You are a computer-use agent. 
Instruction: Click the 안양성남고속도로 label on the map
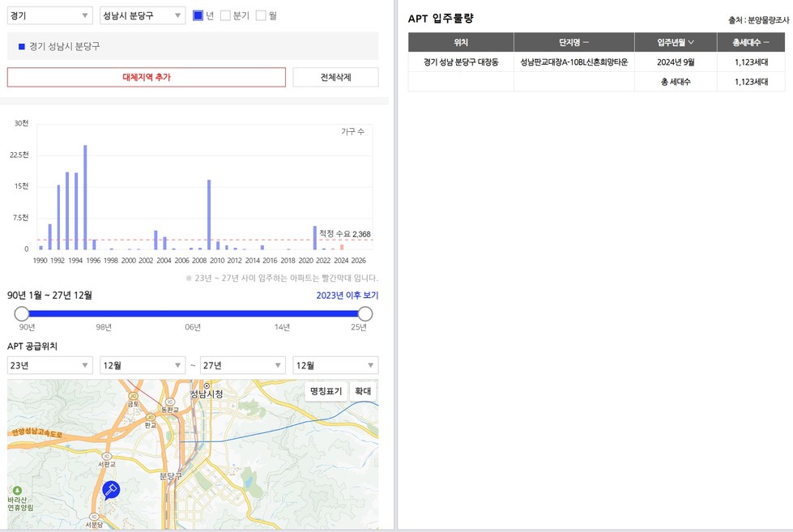(37, 433)
